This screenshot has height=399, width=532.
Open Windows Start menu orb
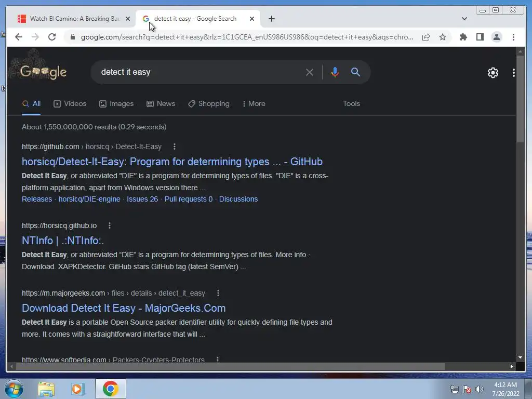point(14,389)
